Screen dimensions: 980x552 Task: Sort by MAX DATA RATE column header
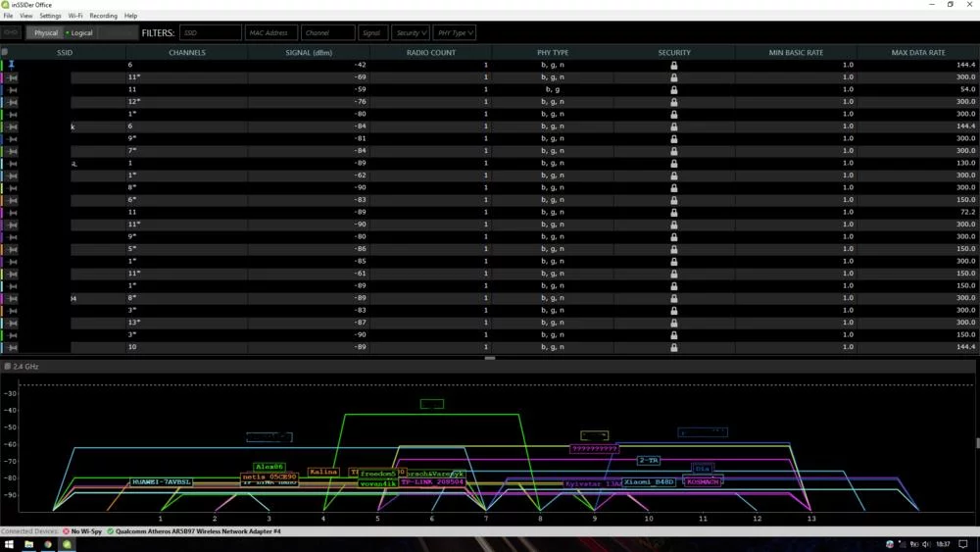click(x=917, y=52)
